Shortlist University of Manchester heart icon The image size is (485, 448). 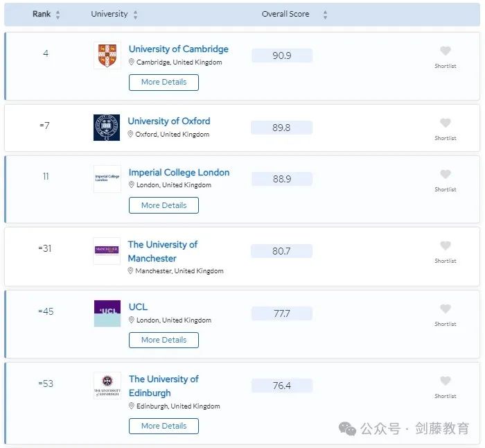tap(446, 245)
